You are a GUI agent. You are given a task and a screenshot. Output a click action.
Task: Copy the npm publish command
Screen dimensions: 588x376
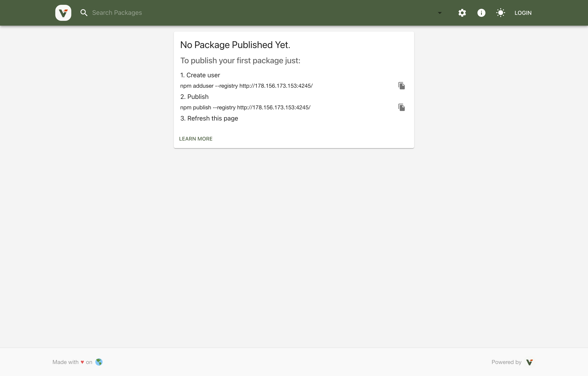401,108
